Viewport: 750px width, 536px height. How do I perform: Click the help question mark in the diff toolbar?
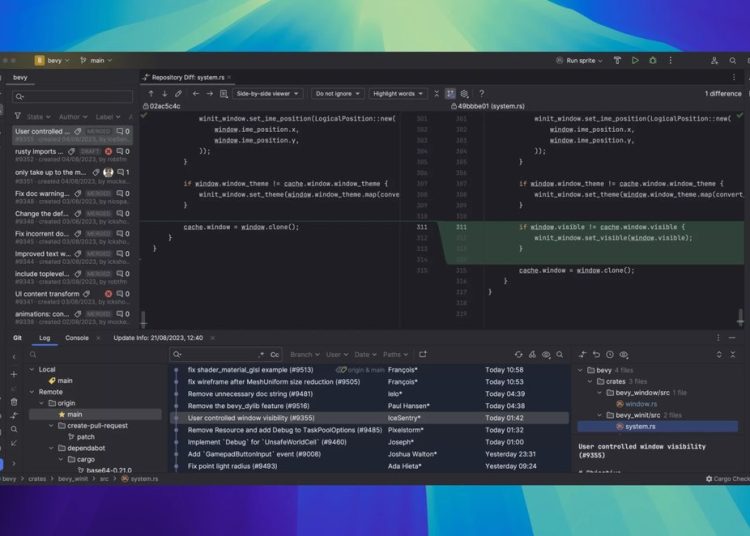coord(481,93)
